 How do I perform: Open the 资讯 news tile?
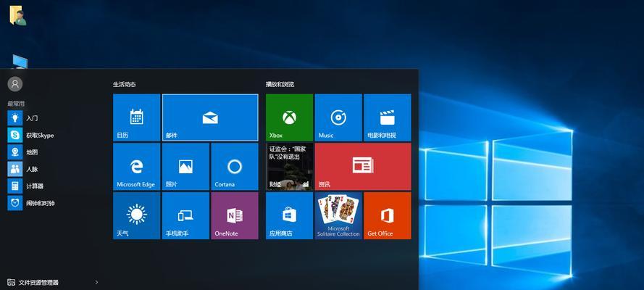click(363, 166)
